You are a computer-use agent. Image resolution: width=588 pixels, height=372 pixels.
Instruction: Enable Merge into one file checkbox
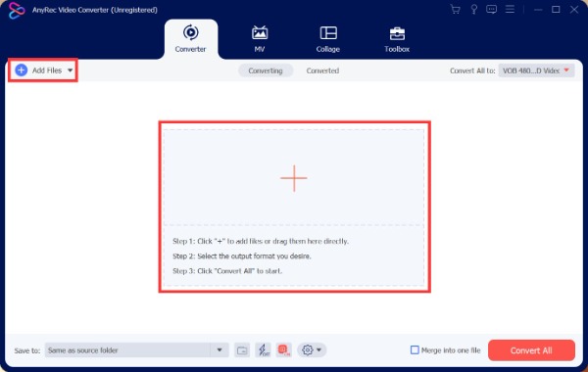[x=415, y=350]
